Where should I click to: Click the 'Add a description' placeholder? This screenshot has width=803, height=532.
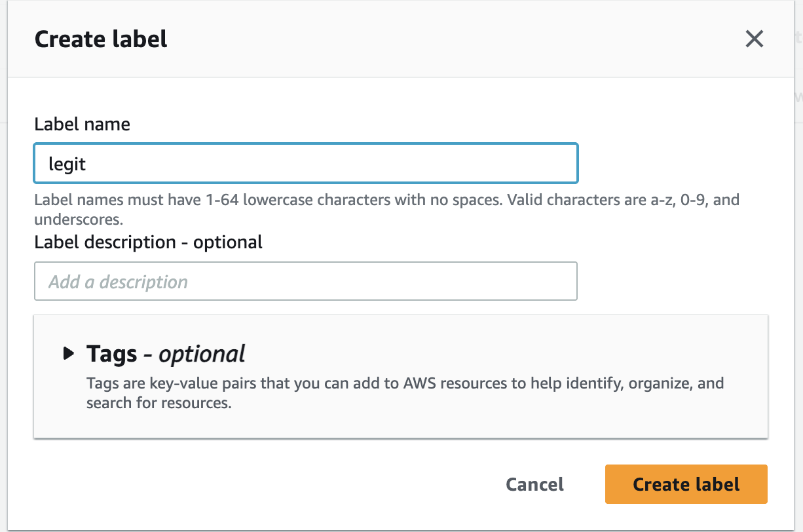coord(119,282)
